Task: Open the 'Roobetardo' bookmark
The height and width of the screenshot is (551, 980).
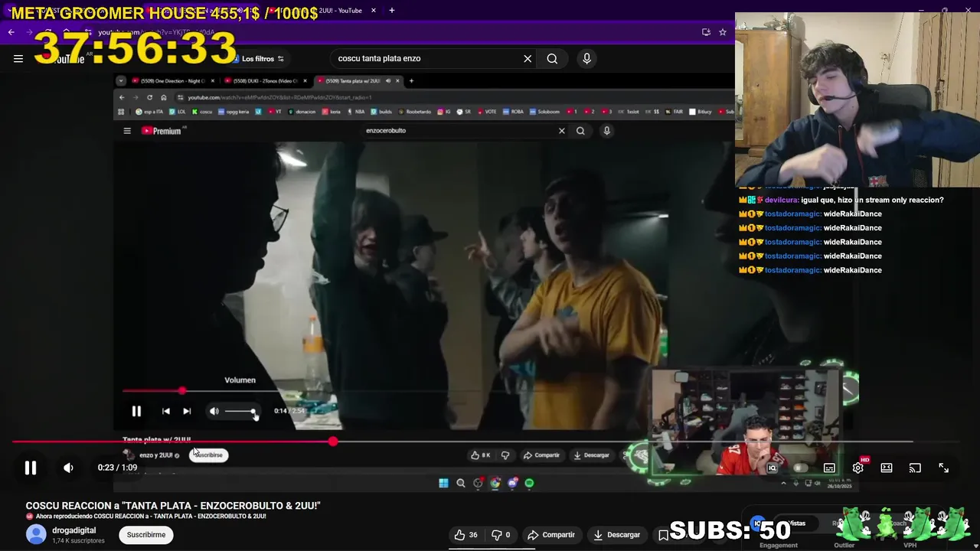Action: (414, 112)
